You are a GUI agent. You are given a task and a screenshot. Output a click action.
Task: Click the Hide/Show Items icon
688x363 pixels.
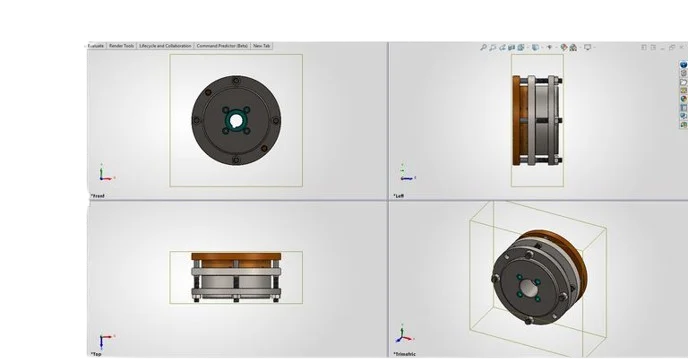click(x=549, y=47)
